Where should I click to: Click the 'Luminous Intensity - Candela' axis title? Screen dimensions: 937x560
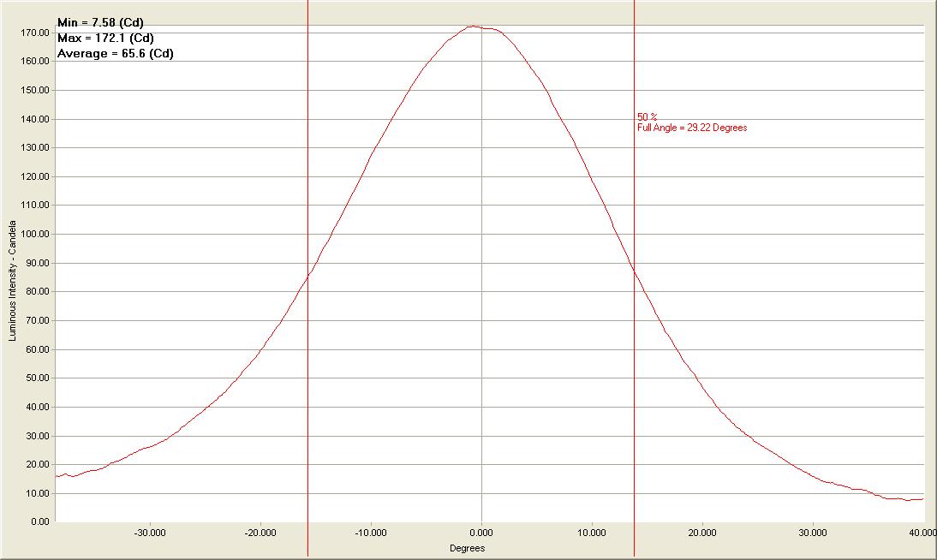pos(13,280)
